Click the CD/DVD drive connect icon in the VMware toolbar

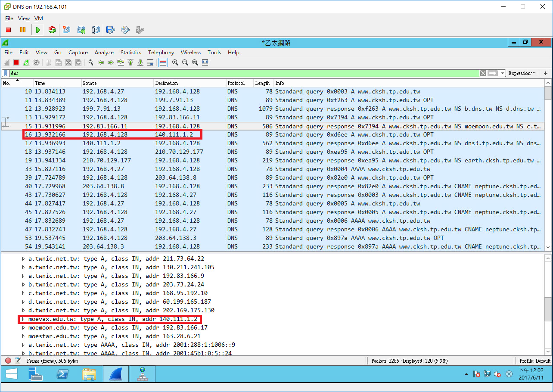[125, 30]
